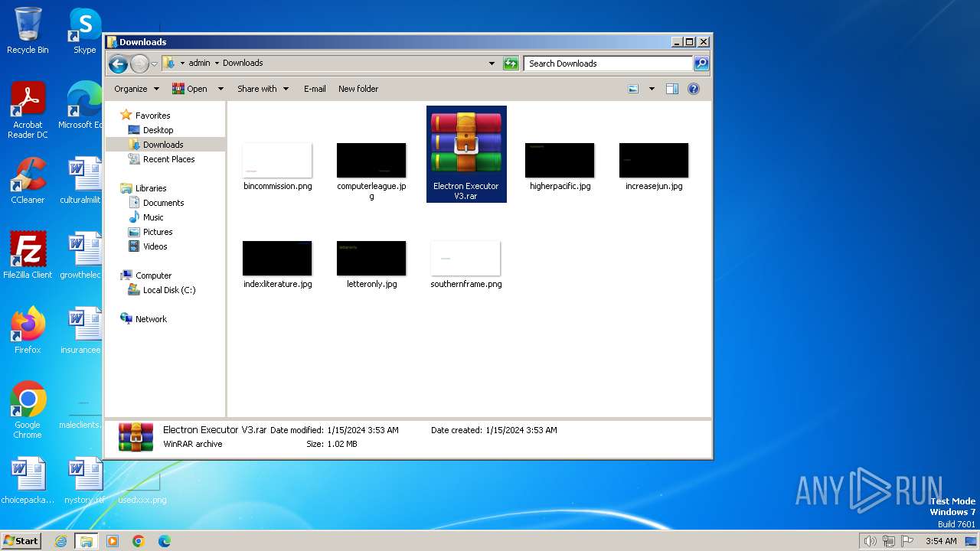Viewport: 980px width, 551px height.
Task: Click the Forward navigation arrow
Action: click(139, 64)
